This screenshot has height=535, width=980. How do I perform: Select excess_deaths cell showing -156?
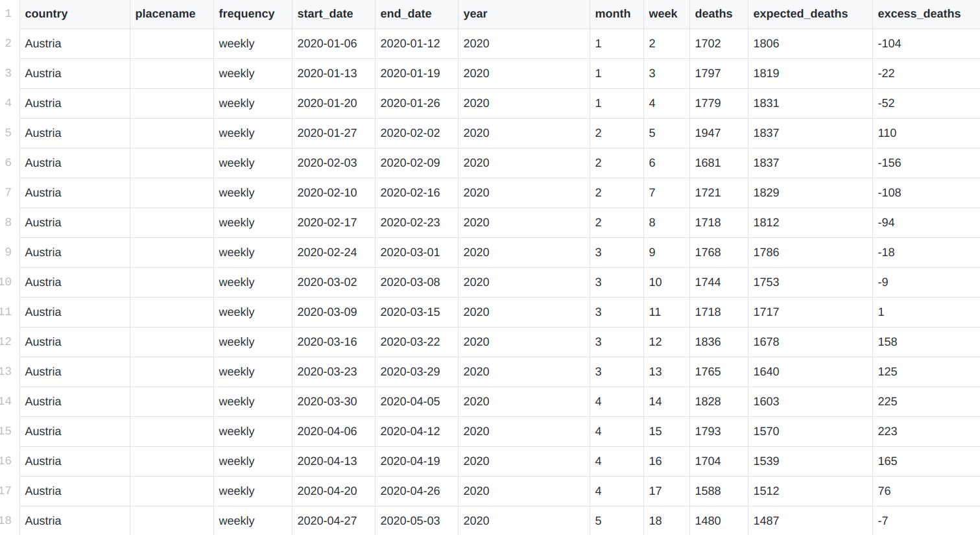[x=889, y=163]
